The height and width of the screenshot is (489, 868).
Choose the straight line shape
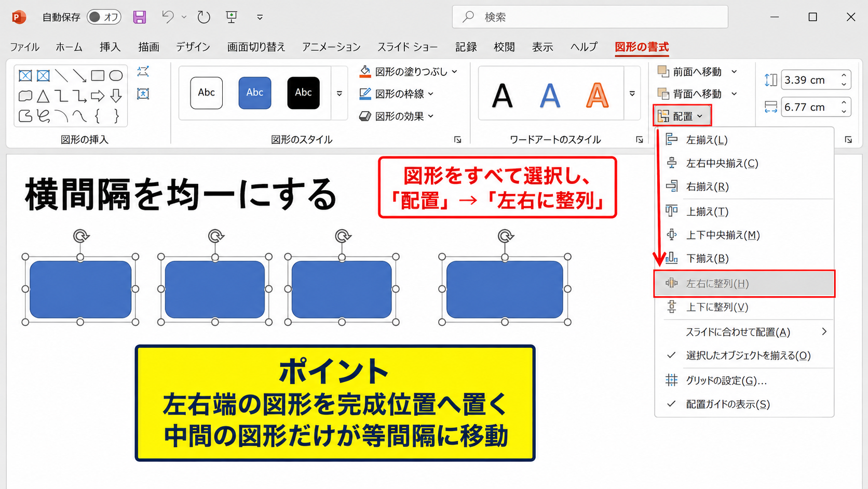click(61, 76)
